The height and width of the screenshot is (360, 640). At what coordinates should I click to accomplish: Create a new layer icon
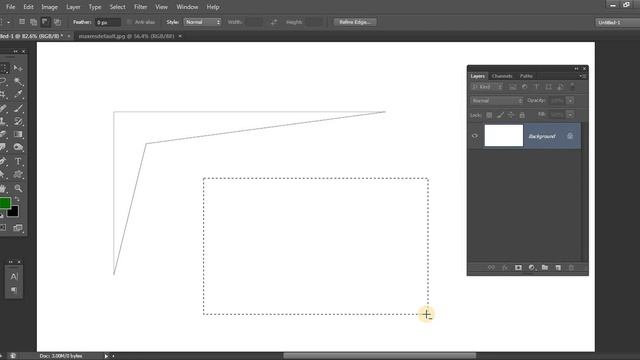click(558, 268)
